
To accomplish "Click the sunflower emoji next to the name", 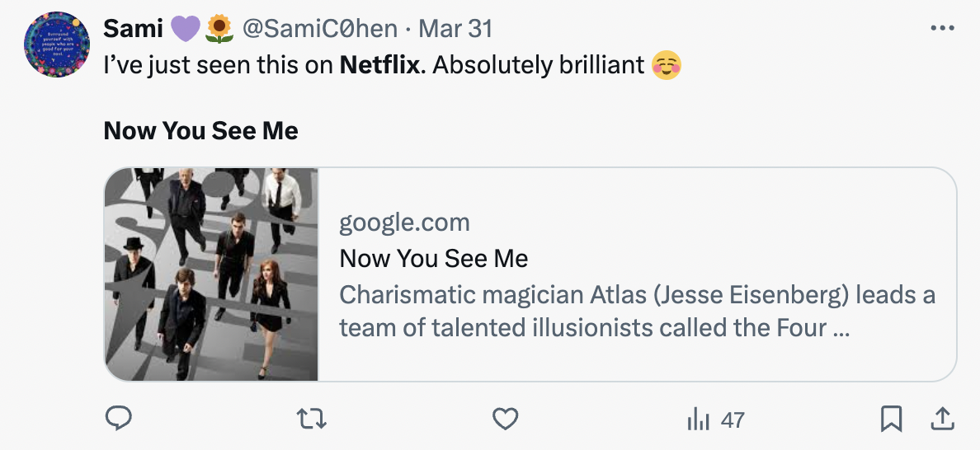I will click(x=219, y=29).
